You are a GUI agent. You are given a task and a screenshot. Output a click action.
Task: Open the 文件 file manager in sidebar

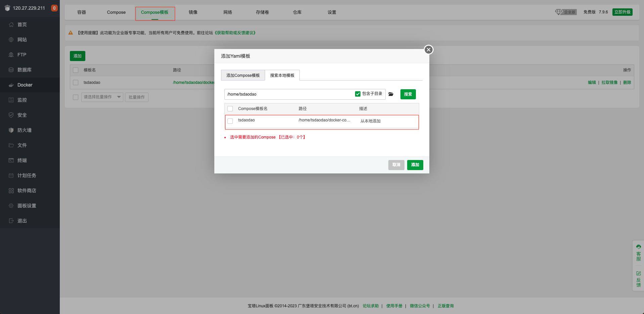pyautogui.click(x=22, y=145)
